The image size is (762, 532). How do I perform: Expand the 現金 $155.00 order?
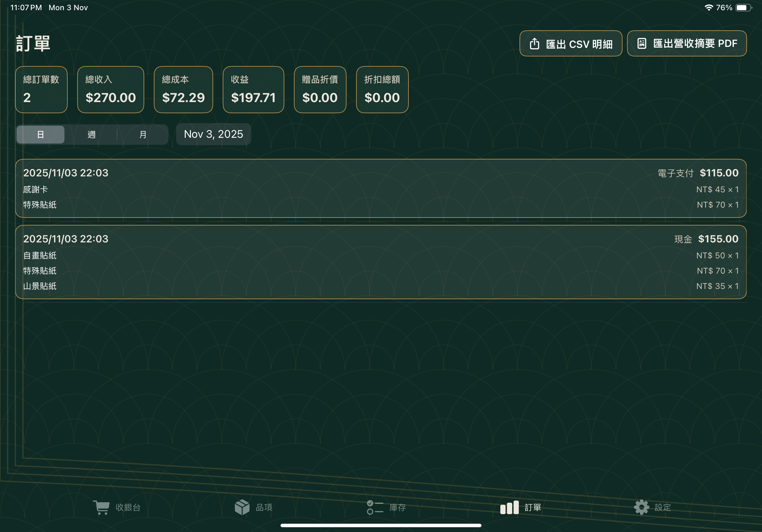coord(381,262)
